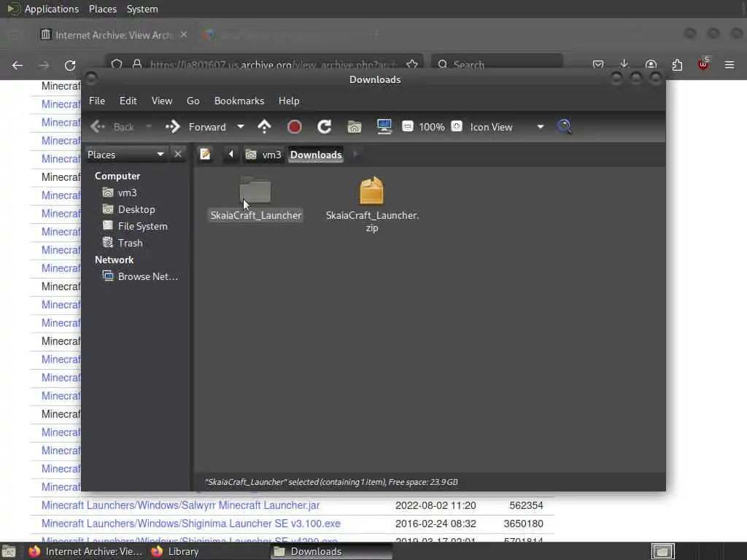This screenshot has width=747, height=560.
Task: Open the Salwyrr Minecraft Launcher.jar link
Action: point(180,505)
